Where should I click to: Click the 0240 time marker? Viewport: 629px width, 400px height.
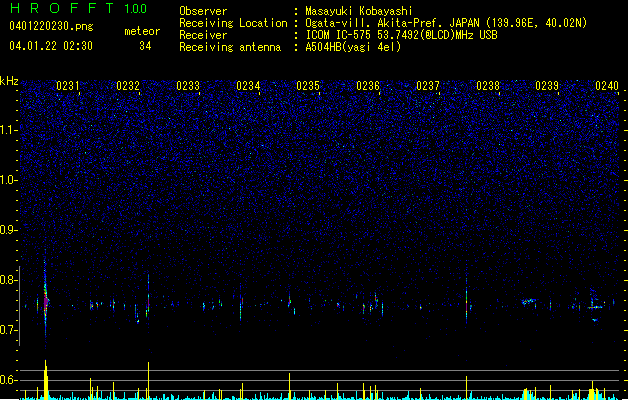(x=607, y=86)
